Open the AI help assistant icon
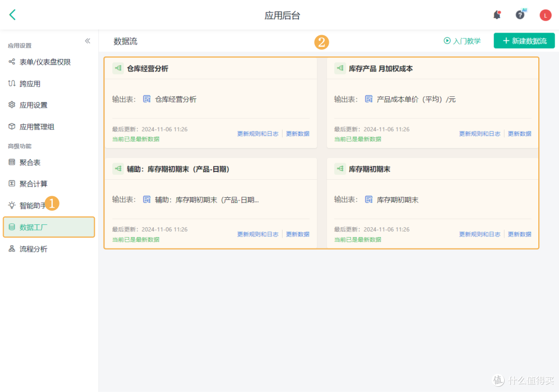 click(521, 15)
